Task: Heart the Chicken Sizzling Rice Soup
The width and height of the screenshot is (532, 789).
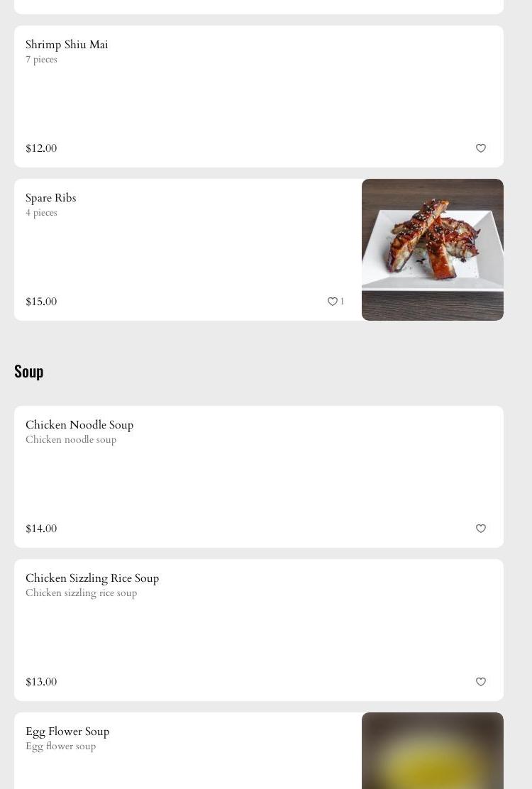Action: [x=481, y=682]
